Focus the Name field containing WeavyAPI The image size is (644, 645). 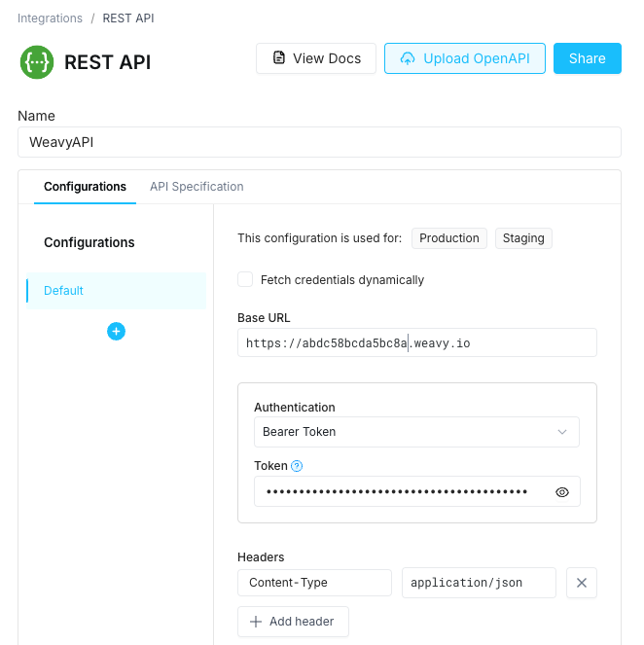319,142
